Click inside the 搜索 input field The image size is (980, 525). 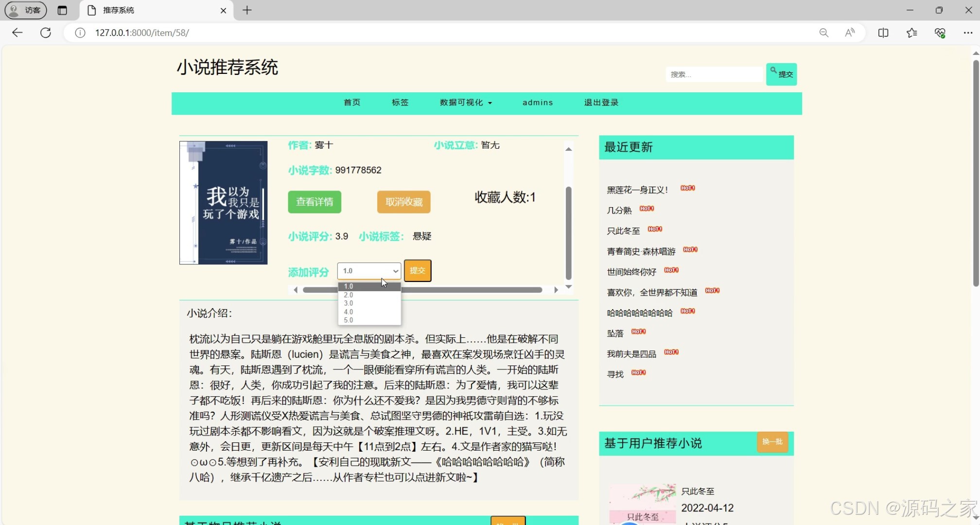(x=714, y=74)
